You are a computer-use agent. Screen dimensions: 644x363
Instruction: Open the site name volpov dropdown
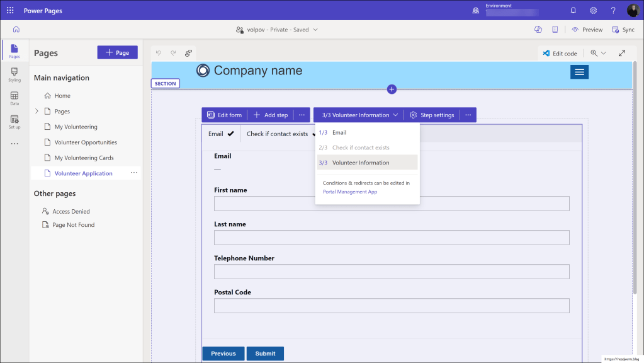coord(277,30)
